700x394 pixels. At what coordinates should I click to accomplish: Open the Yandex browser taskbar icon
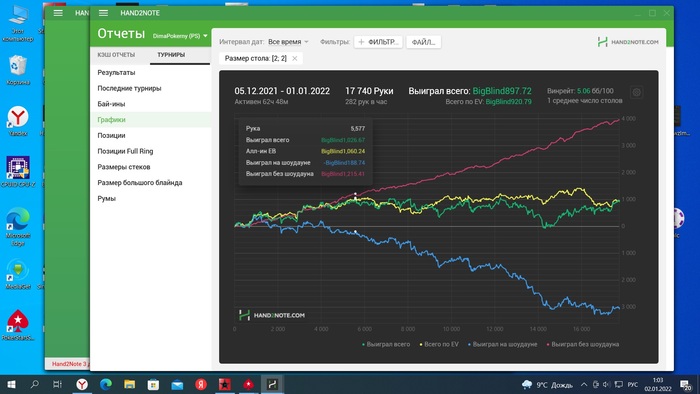(x=82, y=384)
